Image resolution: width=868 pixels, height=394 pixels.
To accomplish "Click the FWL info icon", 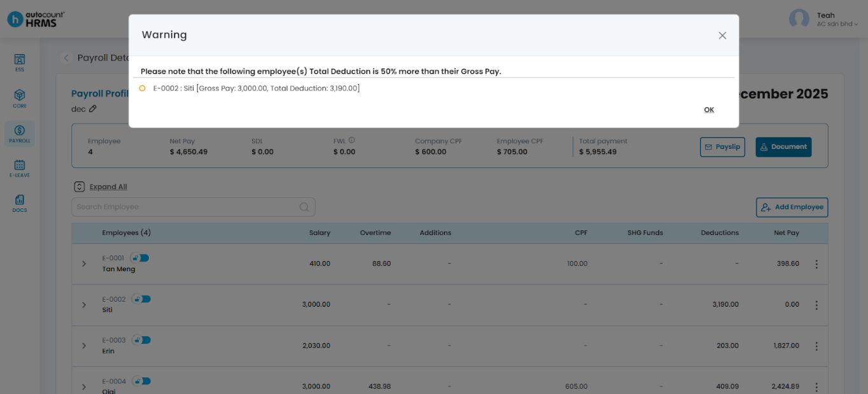I will pos(352,141).
